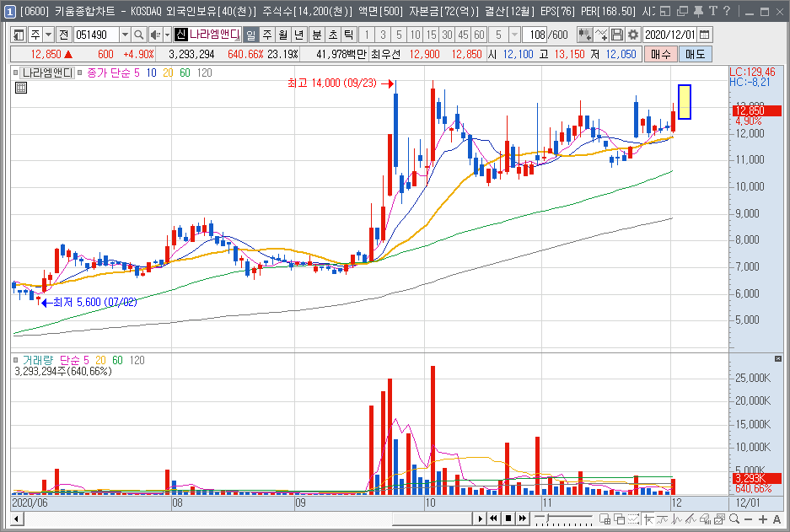Click the 'T' icon in title bar
The height and width of the screenshot is (532, 790).
coord(713,11)
